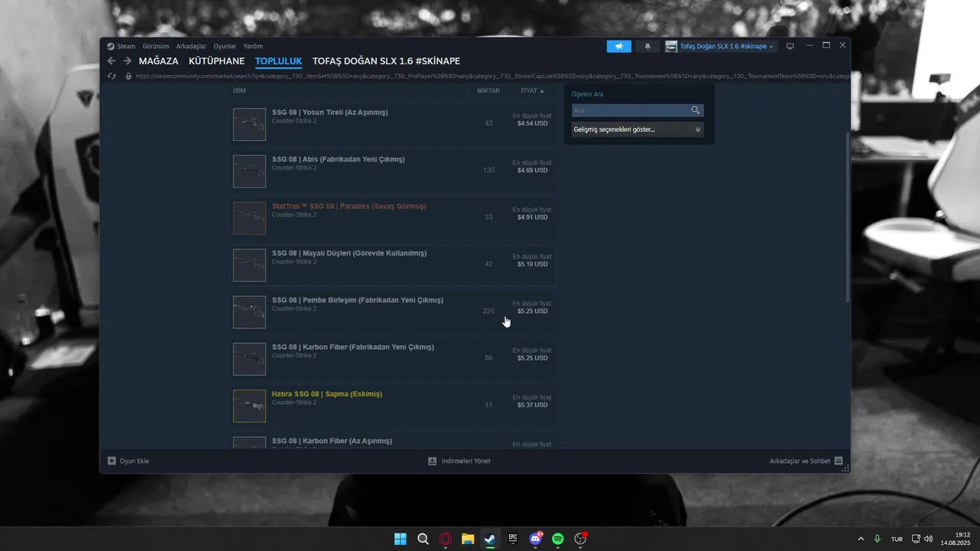Screen dimensions: 980x551
Task: Show hidden system tray icons
Action: (861, 539)
